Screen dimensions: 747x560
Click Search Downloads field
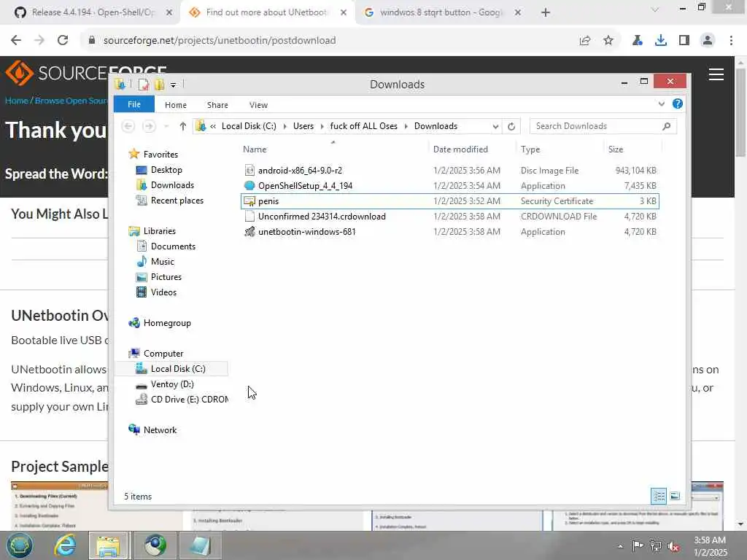pos(603,126)
